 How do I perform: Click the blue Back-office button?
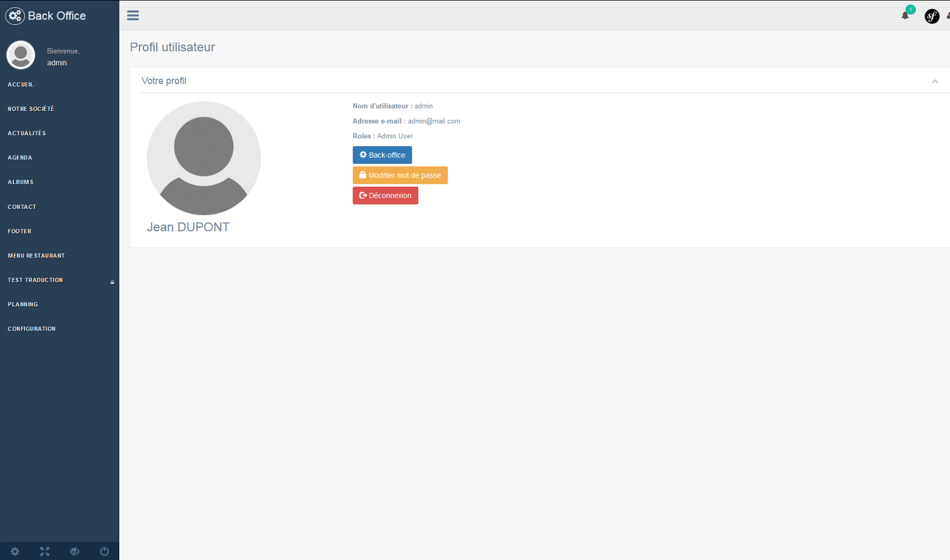[382, 155]
